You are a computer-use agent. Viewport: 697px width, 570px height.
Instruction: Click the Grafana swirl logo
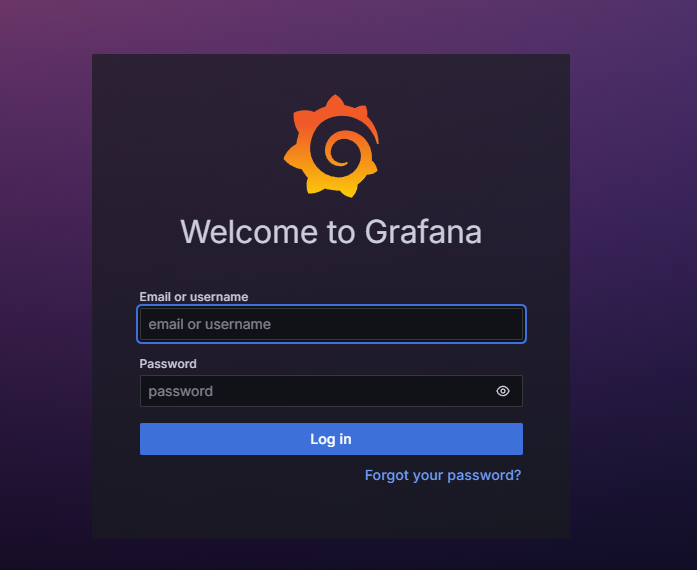tap(331, 146)
